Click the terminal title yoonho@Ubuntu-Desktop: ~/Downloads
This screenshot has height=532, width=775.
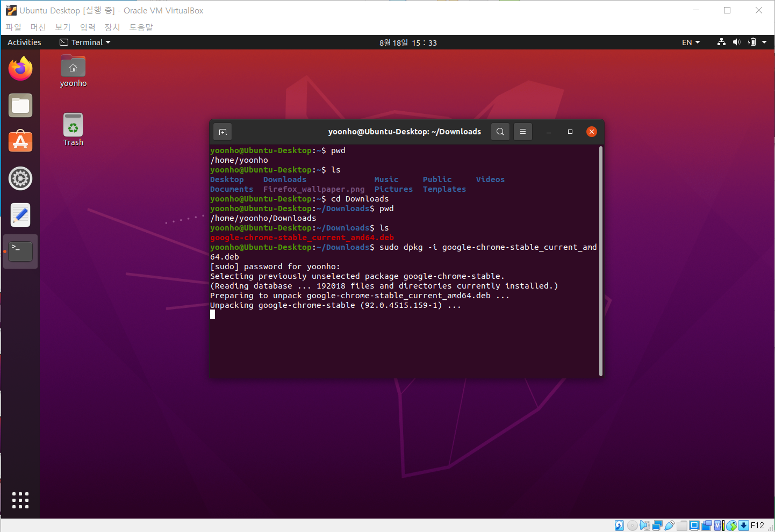coord(405,132)
